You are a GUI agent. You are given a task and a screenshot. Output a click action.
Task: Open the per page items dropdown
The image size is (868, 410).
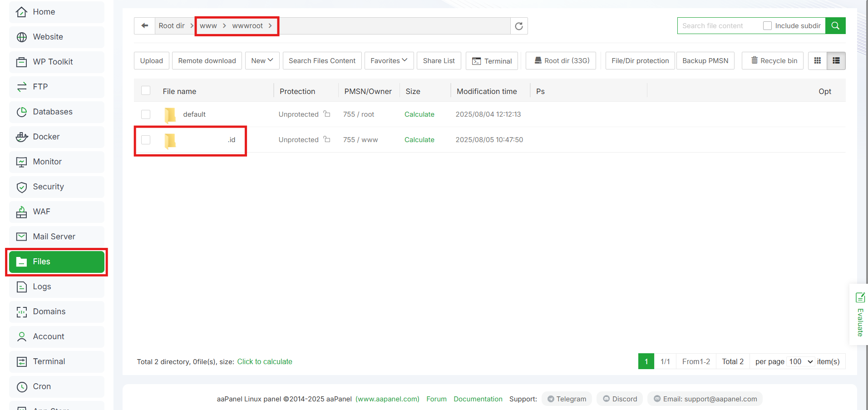[x=799, y=361]
